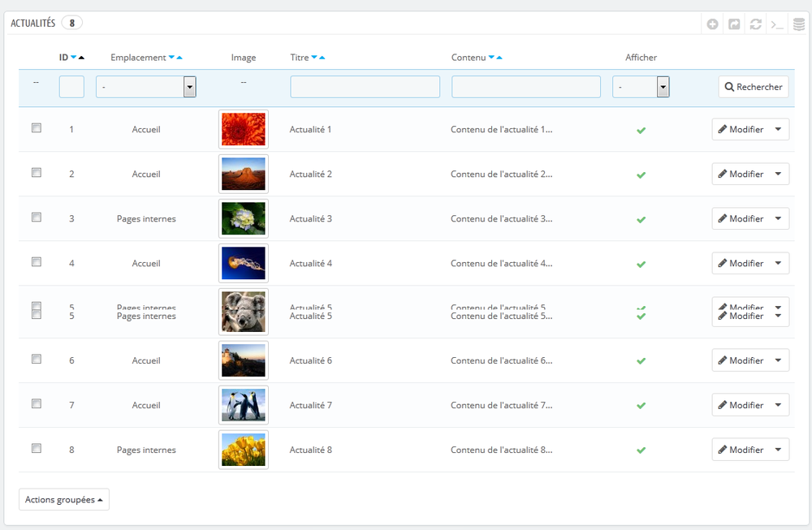Image resolution: width=812 pixels, height=530 pixels.
Task: Expand the dropdown arrow beside Modifier for Actualité 2
Action: [x=779, y=174]
